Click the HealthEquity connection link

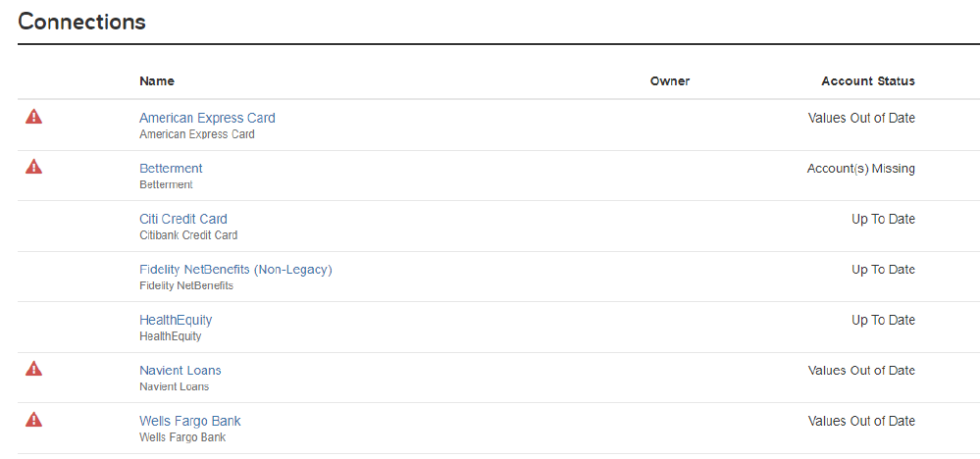coord(176,320)
